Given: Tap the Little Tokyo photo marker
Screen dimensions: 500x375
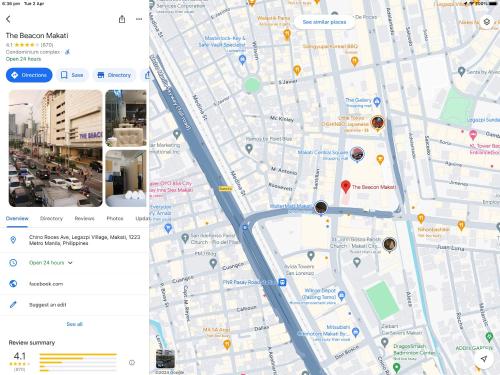Looking at the screenshot, I should [378, 122].
